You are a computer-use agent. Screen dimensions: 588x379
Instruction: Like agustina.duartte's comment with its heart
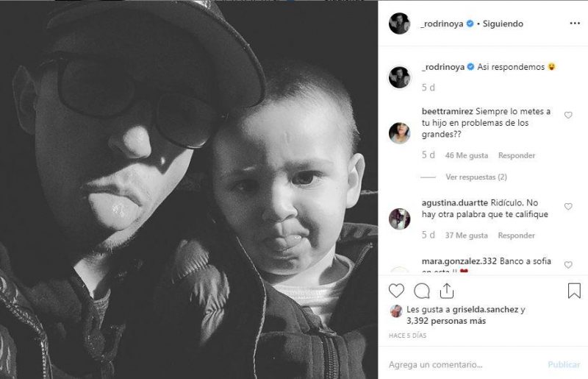tap(568, 207)
